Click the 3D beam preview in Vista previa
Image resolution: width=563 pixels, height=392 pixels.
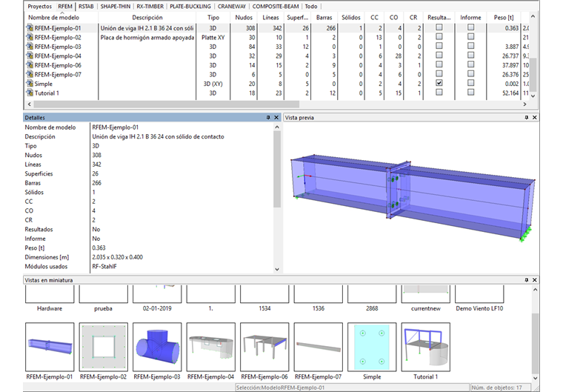click(x=413, y=198)
